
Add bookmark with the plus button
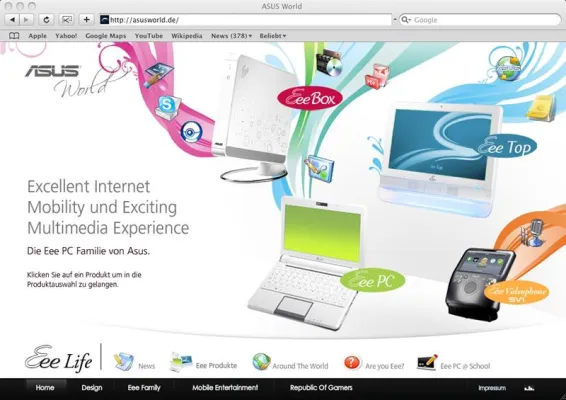click(86, 19)
